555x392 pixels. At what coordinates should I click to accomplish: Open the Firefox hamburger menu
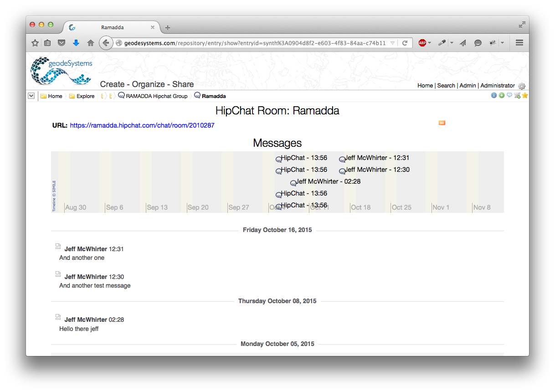519,43
